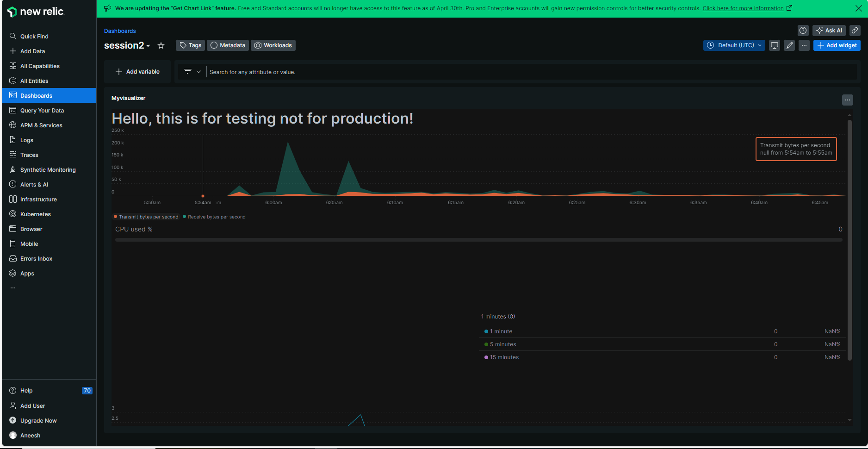Expand the filter options dropdown
The height and width of the screenshot is (449, 868).
[x=192, y=72]
